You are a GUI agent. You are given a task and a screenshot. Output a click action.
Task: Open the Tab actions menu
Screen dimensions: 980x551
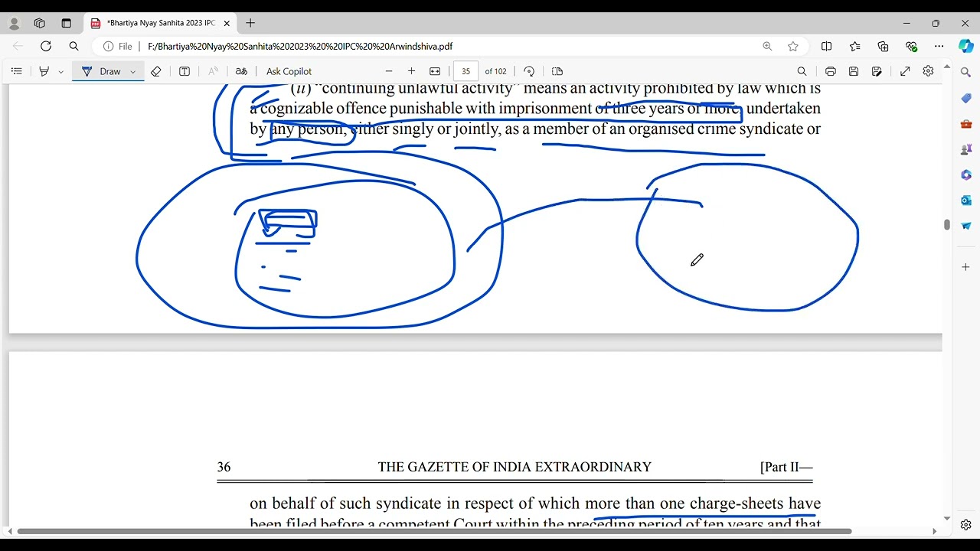[x=66, y=24]
